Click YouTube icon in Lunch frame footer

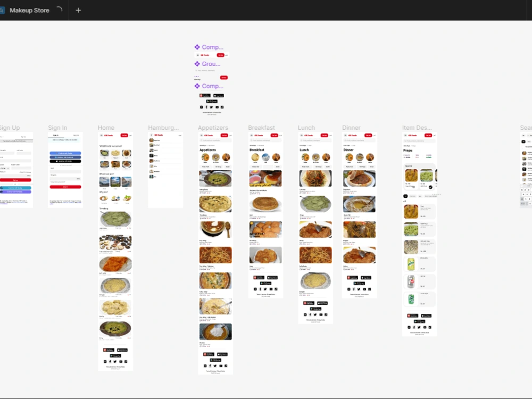[321, 315]
